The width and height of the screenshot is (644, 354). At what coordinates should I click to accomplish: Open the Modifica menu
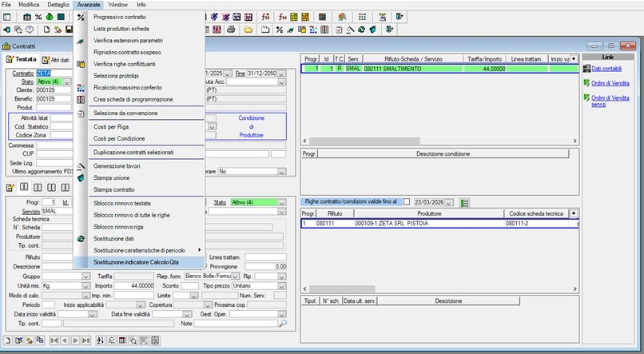click(x=29, y=5)
